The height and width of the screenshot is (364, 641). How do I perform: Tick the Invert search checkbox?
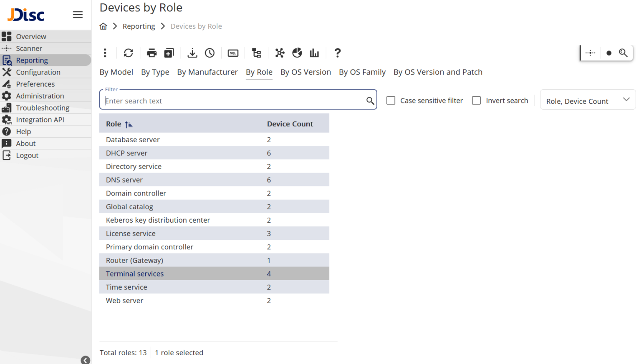click(476, 100)
